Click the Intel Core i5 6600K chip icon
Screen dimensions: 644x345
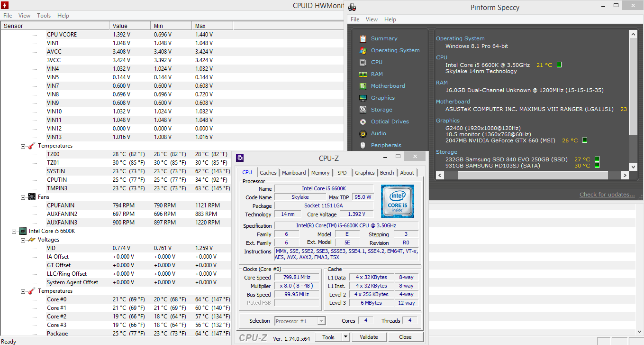click(22, 231)
